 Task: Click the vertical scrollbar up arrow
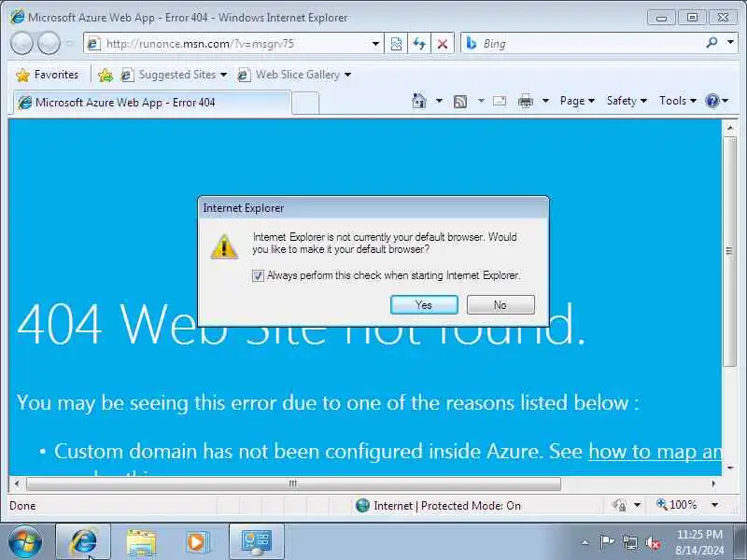click(x=729, y=128)
